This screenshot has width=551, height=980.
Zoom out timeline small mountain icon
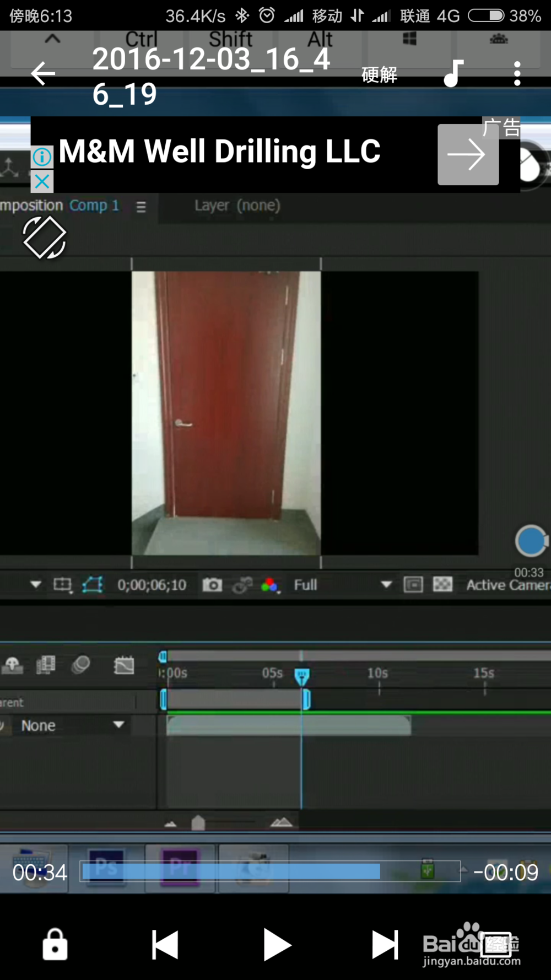(170, 824)
